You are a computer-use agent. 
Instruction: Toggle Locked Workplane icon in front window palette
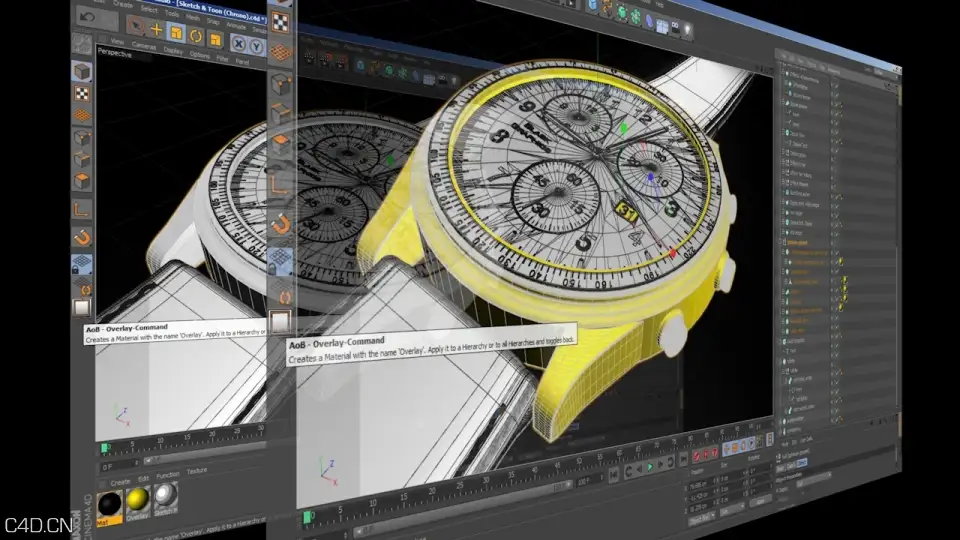[280, 261]
